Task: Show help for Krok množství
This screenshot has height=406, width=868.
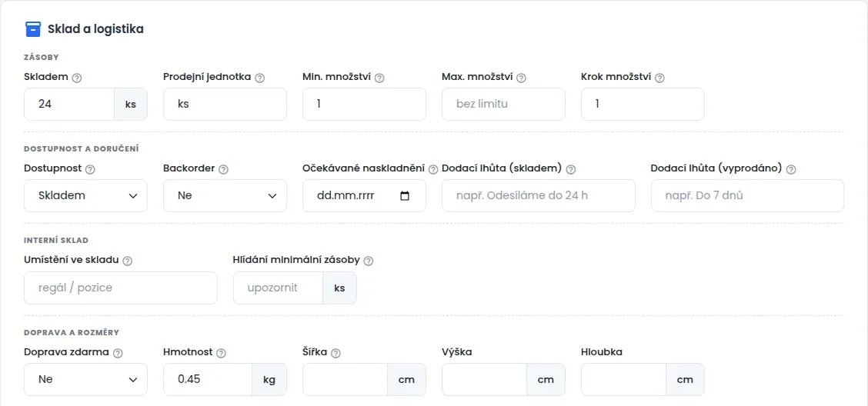Action: 659,78
